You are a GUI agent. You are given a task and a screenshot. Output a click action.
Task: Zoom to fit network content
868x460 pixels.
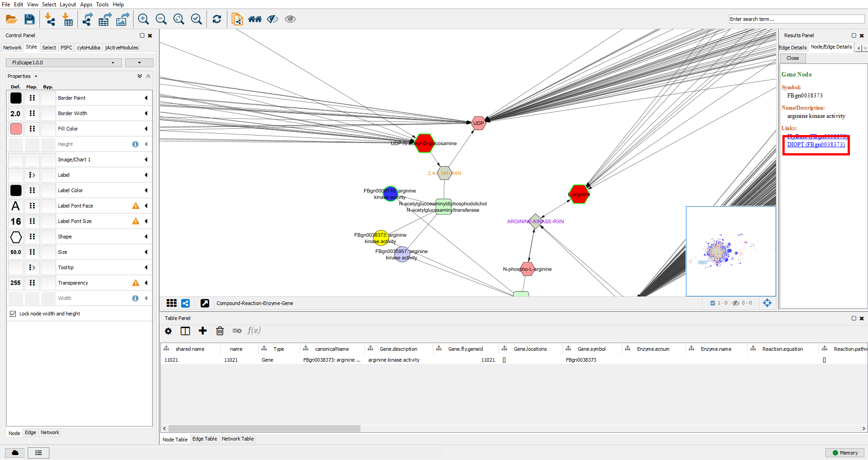click(x=179, y=19)
